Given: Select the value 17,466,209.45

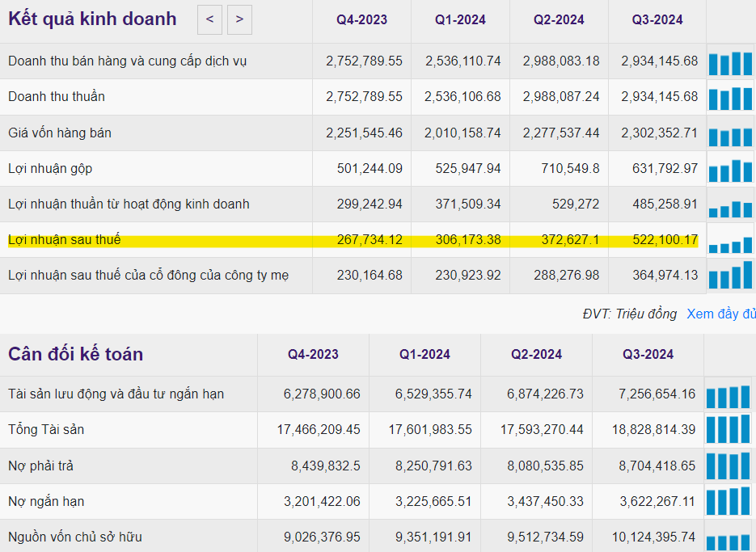Looking at the screenshot, I should [319, 429].
